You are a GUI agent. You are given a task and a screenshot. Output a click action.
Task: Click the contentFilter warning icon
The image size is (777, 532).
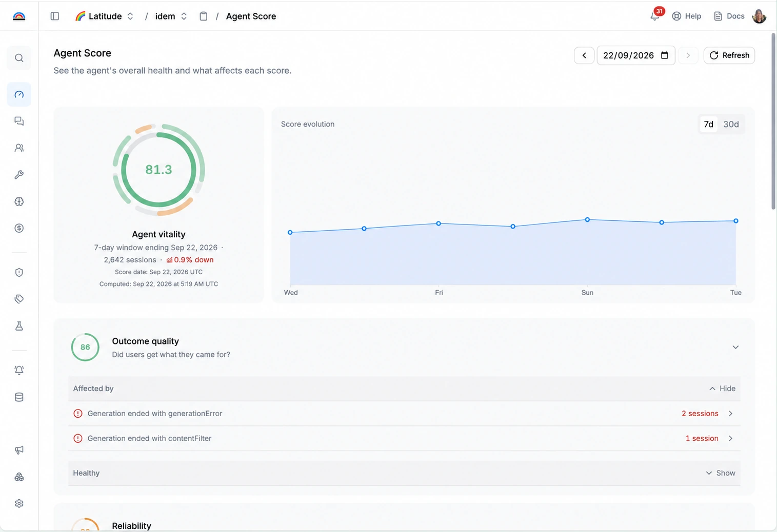pos(78,439)
